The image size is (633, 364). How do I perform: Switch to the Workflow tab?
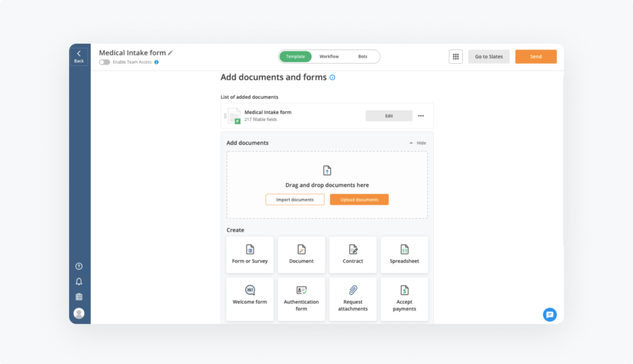pyautogui.click(x=329, y=57)
